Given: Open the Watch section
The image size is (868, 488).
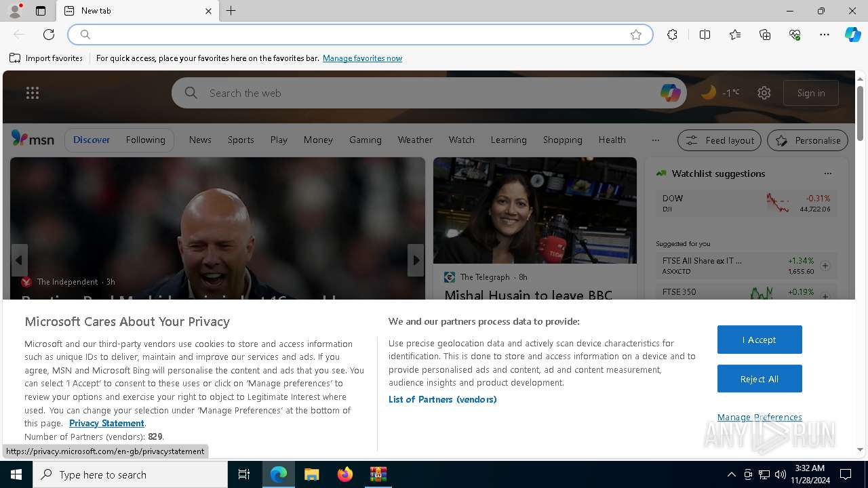Looking at the screenshot, I should pyautogui.click(x=461, y=140).
